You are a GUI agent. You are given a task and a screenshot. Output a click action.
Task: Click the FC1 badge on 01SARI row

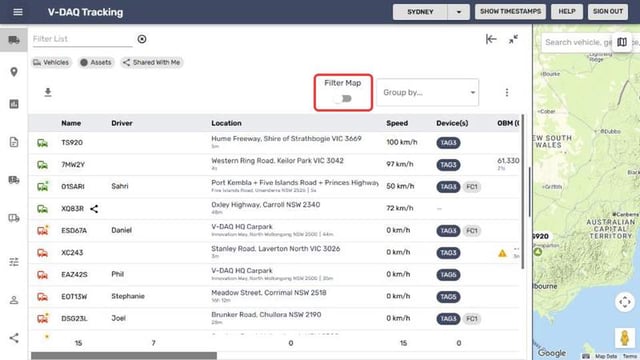tap(471, 187)
